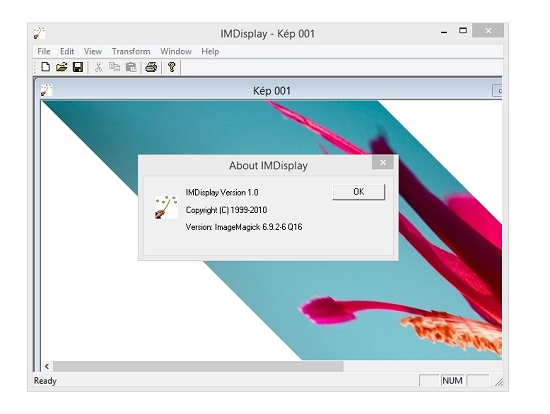Open the Window menu
The height and width of the screenshot is (414, 550).
click(x=176, y=52)
